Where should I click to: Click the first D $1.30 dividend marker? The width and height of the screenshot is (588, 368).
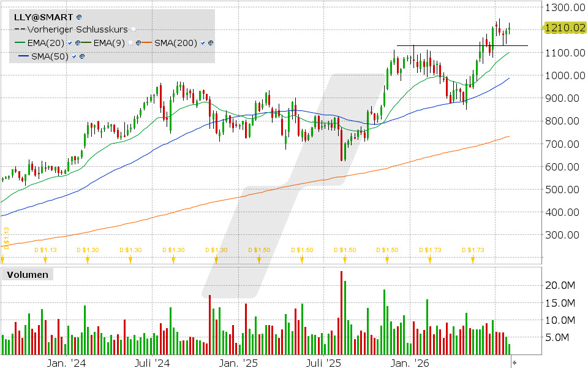pyautogui.click(x=88, y=259)
